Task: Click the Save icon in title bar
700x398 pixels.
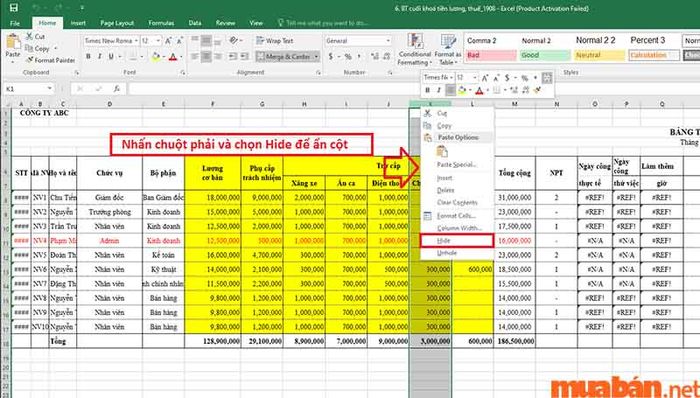Action: (x=14, y=8)
